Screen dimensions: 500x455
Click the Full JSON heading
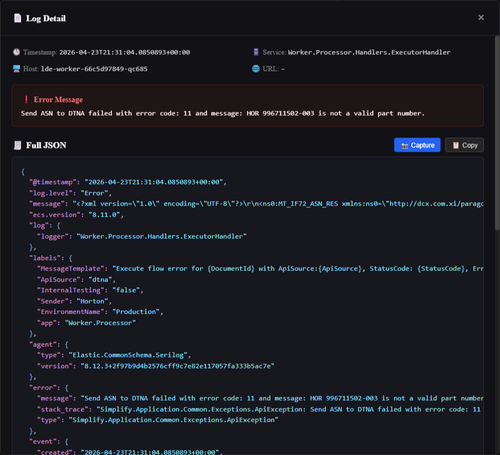pyautogui.click(x=46, y=145)
